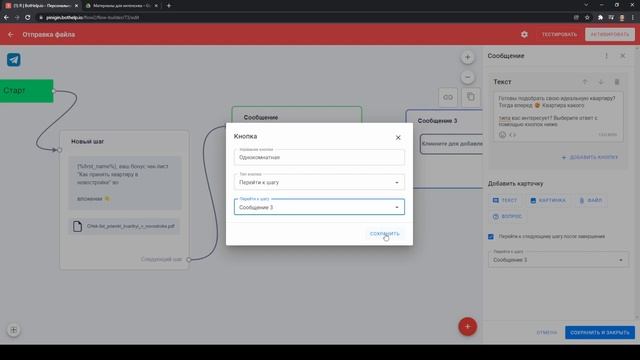Expand the Перейти к шагу dropdown in the Кнопка dialog
The height and width of the screenshot is (360, 640).
[x=319, y=207]
